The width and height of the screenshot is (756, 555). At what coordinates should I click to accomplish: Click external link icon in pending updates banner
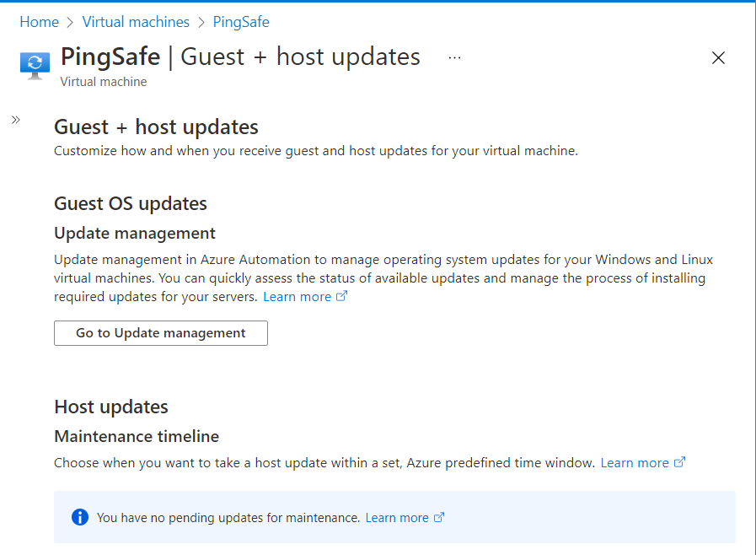point(438,518)
